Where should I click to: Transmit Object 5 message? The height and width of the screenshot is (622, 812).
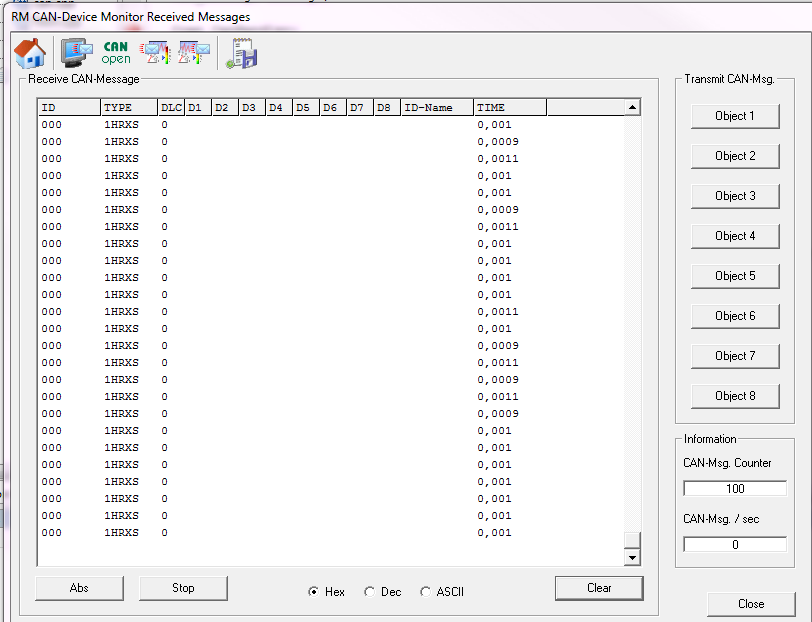[735, 276]
